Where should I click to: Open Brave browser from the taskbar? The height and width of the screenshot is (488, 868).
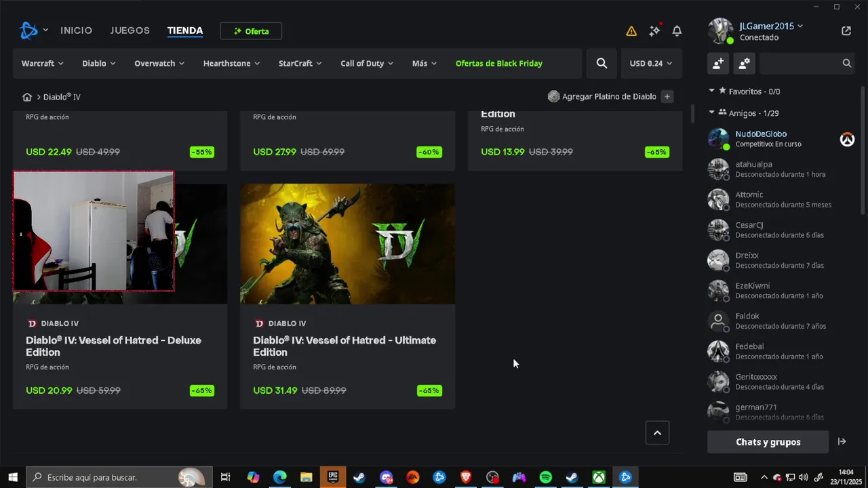pos(466,477)
